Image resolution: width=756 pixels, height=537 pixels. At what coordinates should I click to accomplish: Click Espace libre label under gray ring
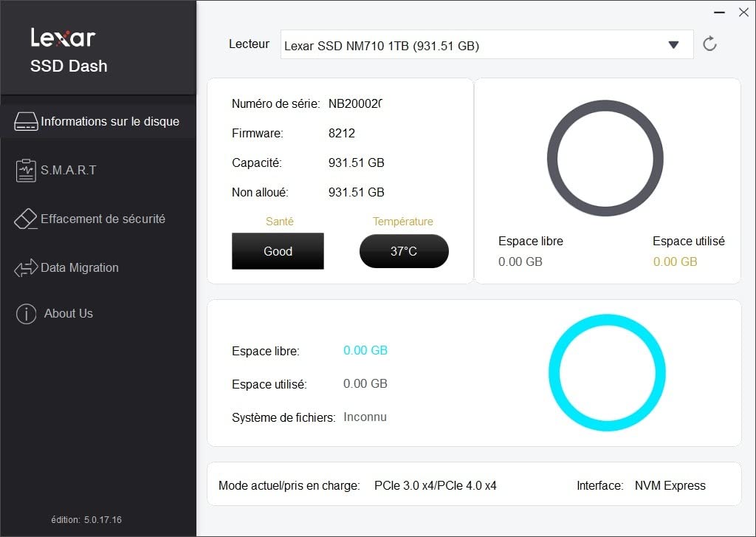531,241
